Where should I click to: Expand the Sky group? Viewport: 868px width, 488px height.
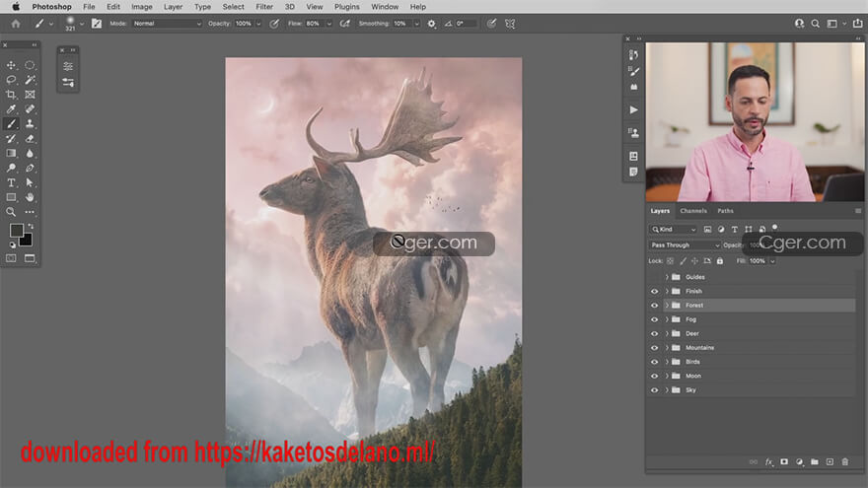667,390
